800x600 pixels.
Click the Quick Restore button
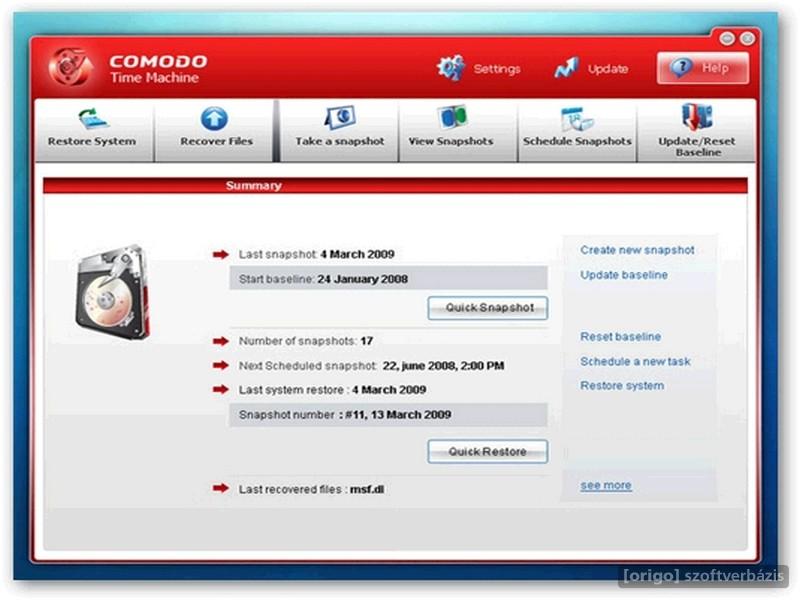[488, 452]
